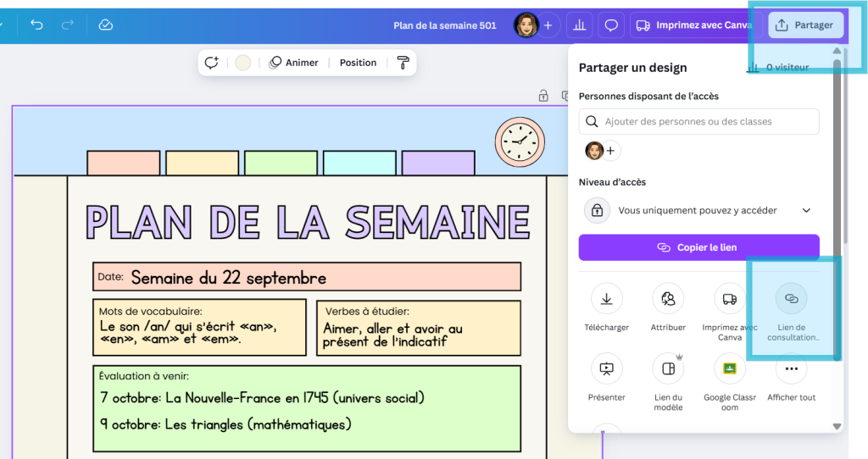The height and width of the screenshot is (459, 868).
Task: Open the comments speech bubble icon
Action: [x=611, y=25]
